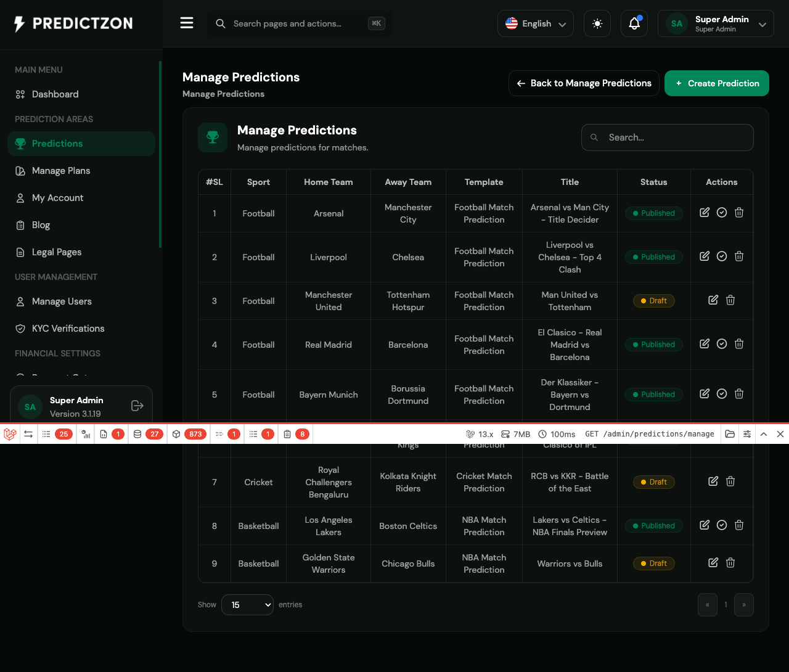789x672 pixels.
Task: Collapse the debugbar with chevron up
Action: click(764, 434)
